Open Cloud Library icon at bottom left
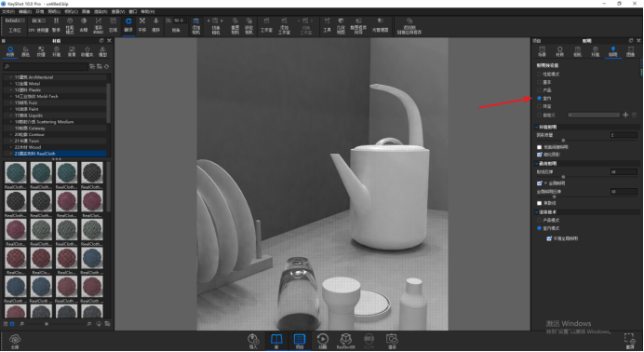Image resolution: width=644 pixels, height=352 pixels. point(15,339)
